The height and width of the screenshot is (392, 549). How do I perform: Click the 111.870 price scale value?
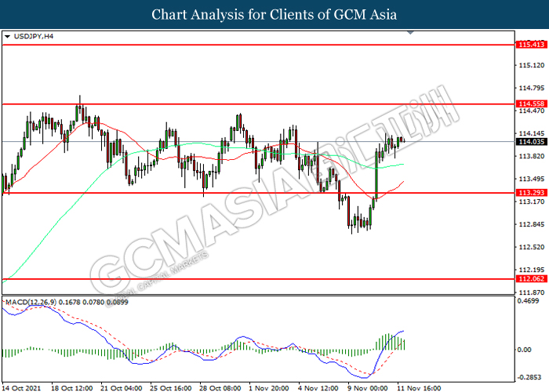pos(532,293)
